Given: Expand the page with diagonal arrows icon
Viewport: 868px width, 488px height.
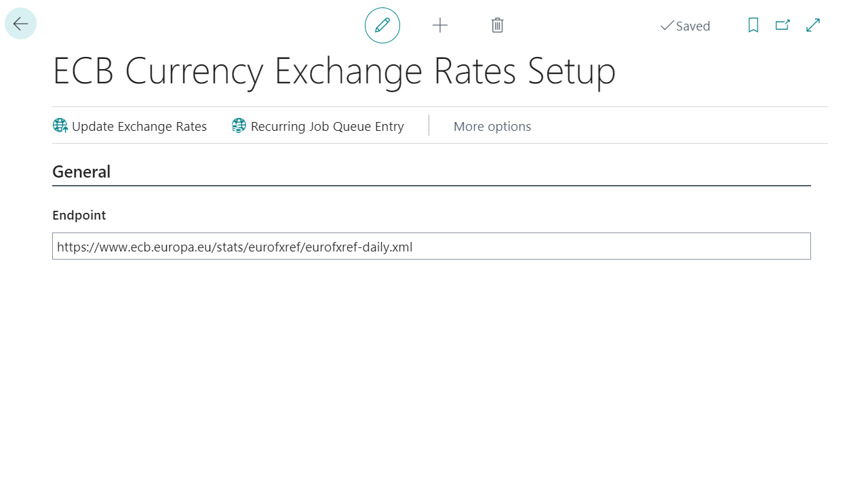Looking at the screenshot, I should pyautogui.click(x=813, y=26).
